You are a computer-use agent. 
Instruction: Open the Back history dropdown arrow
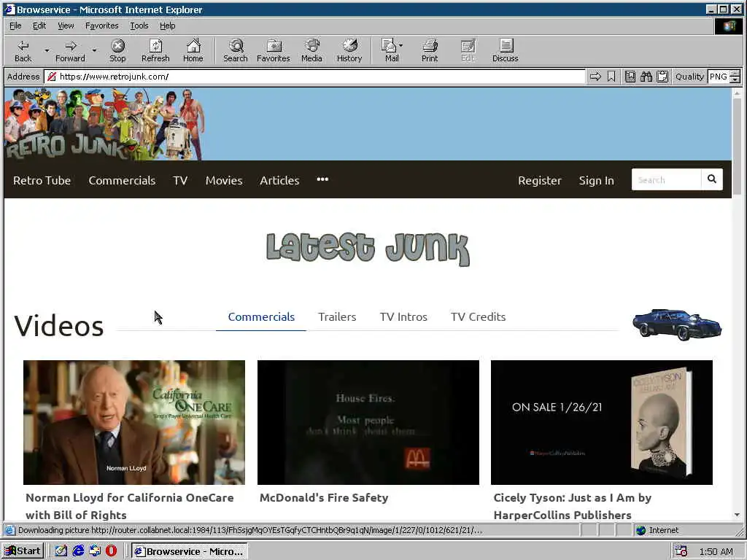tap(47, 50)
